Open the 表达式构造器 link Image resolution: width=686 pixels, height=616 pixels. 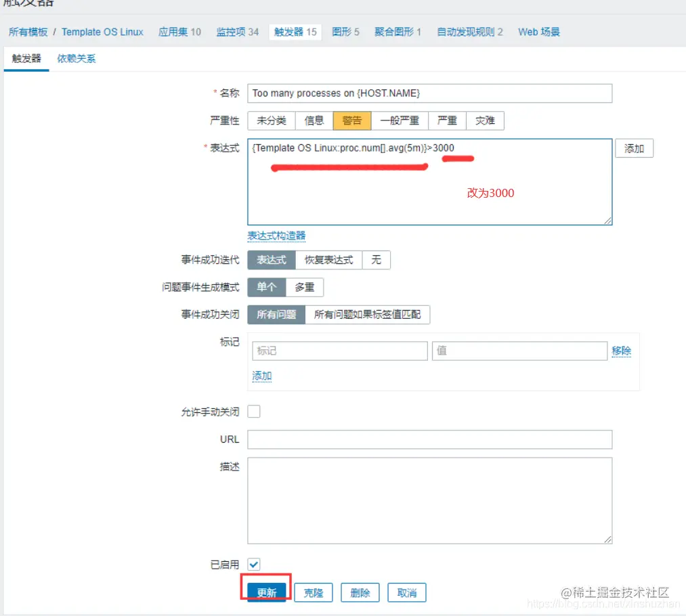(x=276, y=236)
